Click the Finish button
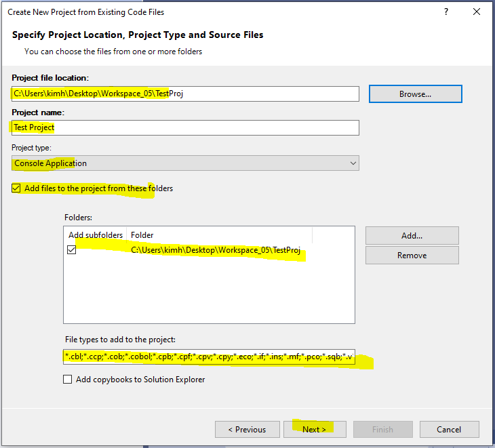Image resolution: width=495 pixels, height=448 pixels. tap(382, 429)
